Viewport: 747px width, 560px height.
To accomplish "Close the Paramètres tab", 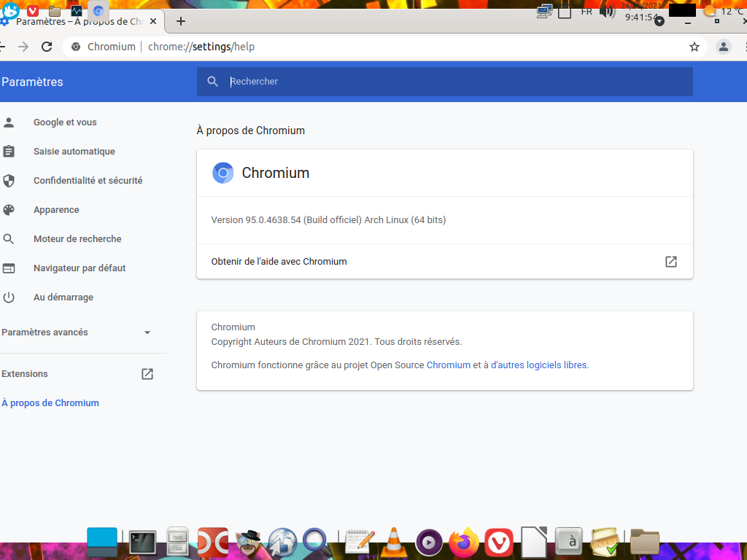I will [x=153, y=21].
